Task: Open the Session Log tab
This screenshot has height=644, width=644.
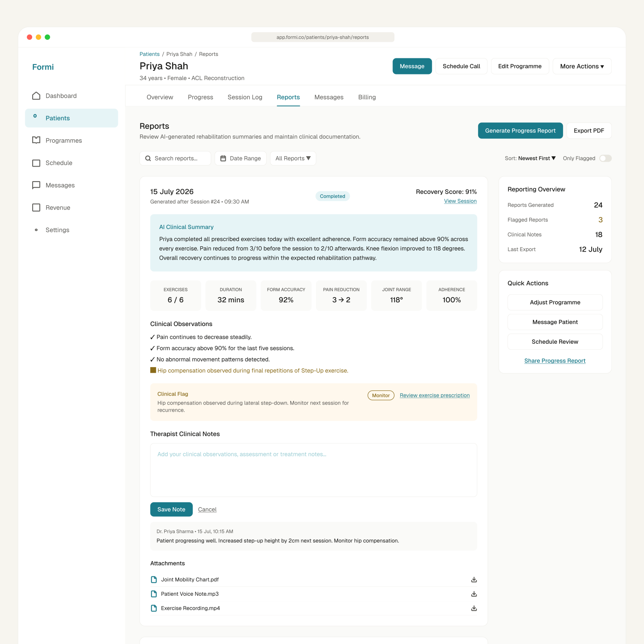Action: coord(245,97)
